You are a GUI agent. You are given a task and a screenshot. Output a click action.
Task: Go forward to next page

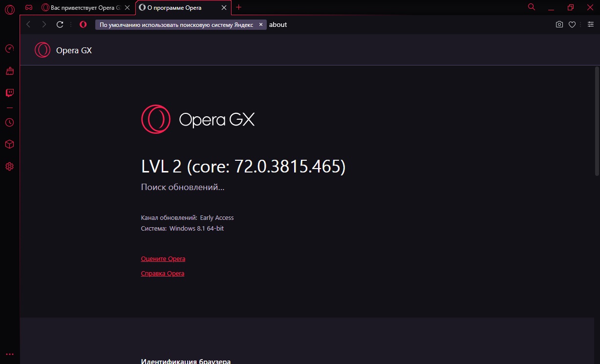(44, 24)
